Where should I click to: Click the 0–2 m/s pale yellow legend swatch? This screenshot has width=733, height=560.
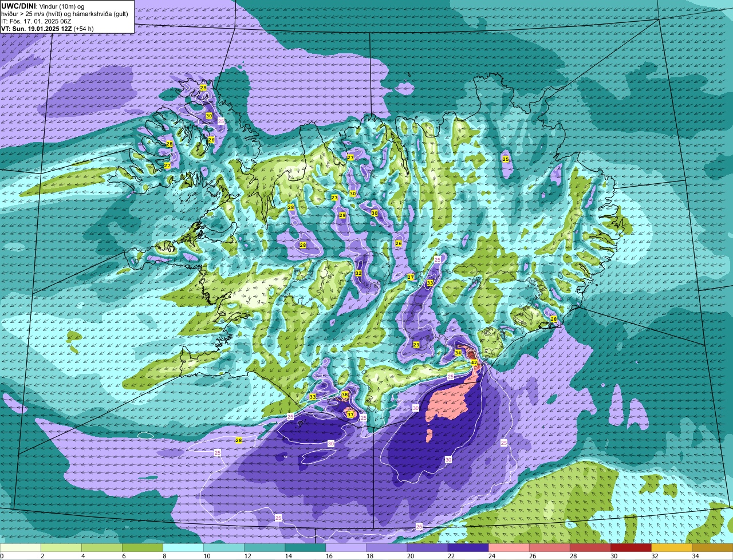point(21,547)
